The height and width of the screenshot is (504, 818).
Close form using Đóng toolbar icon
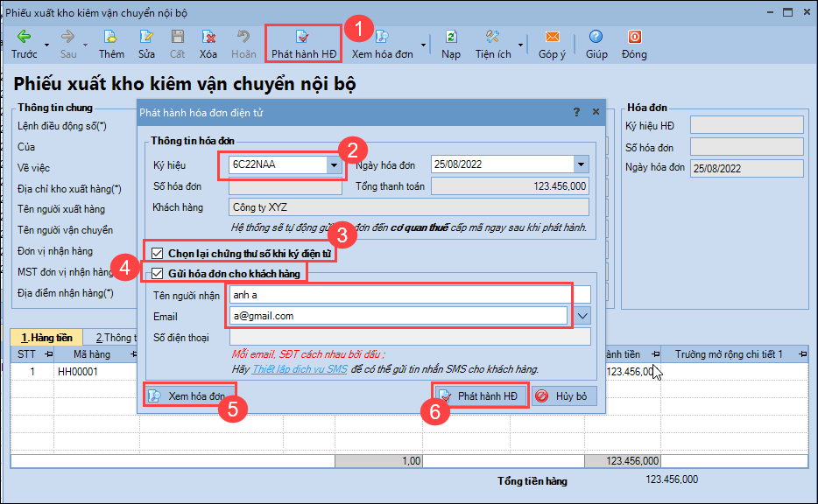tap(634, 37)
